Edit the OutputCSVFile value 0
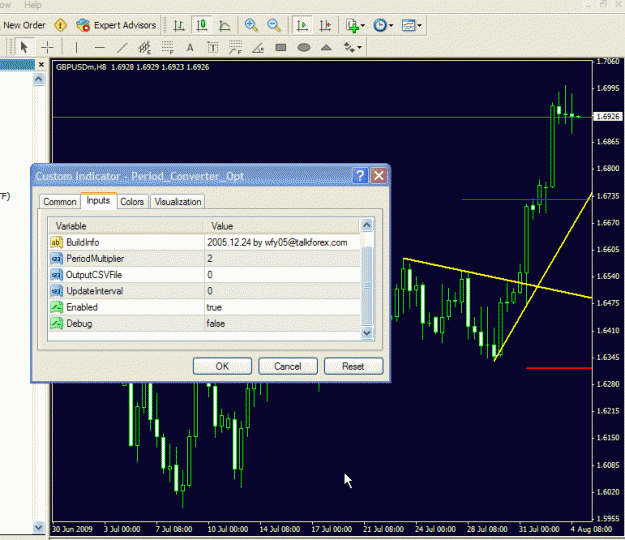Viewport: 625px width, 540px height. pyautogui.click(x=282, y=275)
